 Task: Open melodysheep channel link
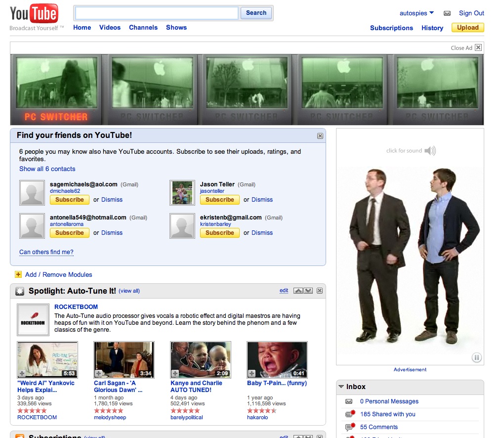(x=110, y=417)
